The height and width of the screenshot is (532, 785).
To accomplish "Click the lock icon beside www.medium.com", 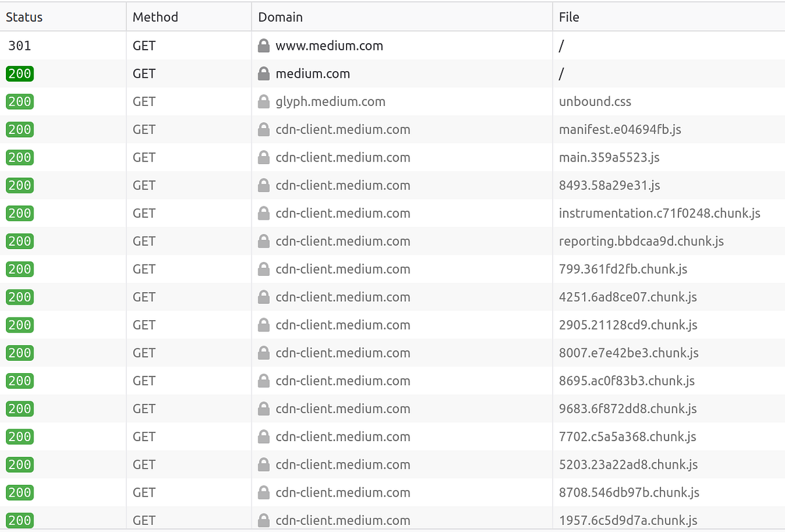I will coord(264,46).
